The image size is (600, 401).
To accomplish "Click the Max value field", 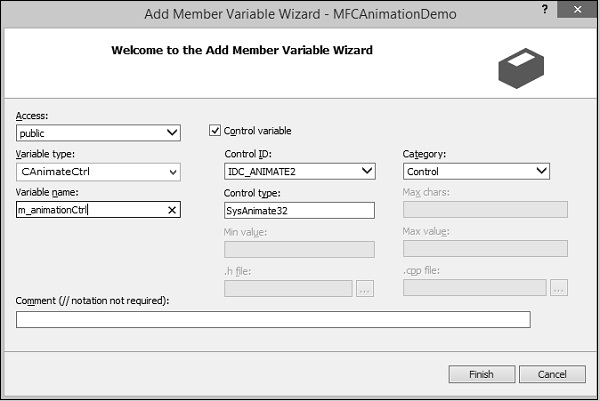I will 484,249.
